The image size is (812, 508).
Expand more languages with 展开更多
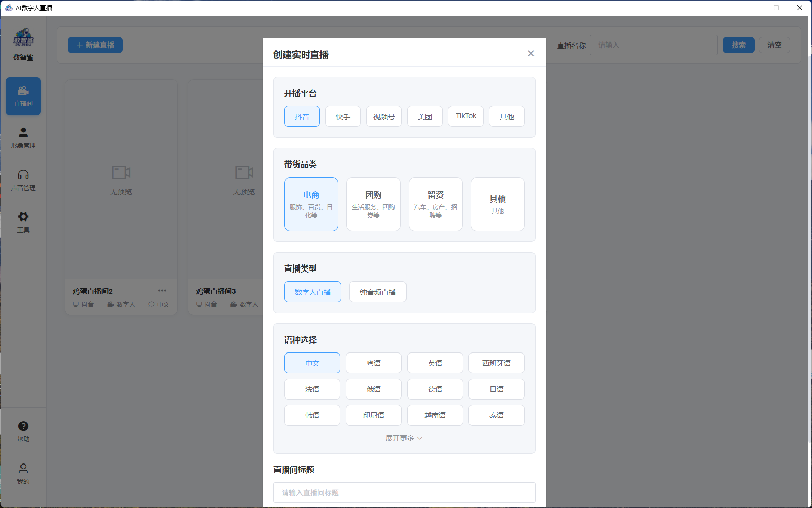(404, 438)
